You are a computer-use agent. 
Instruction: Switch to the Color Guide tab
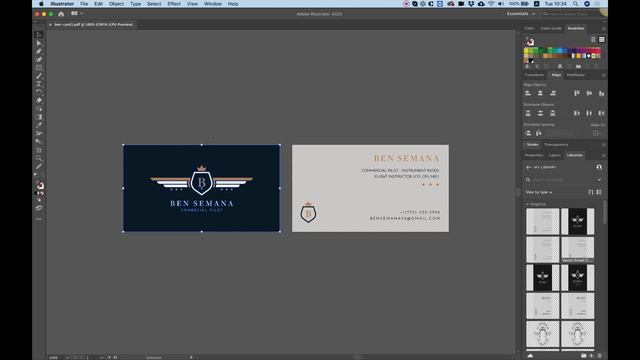(551, 28)
